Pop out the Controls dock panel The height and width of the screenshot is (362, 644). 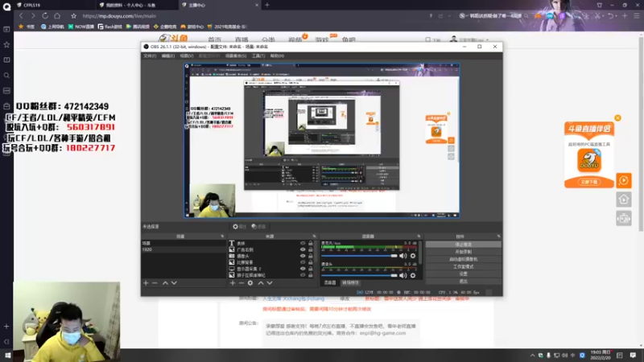click(498, 237)
